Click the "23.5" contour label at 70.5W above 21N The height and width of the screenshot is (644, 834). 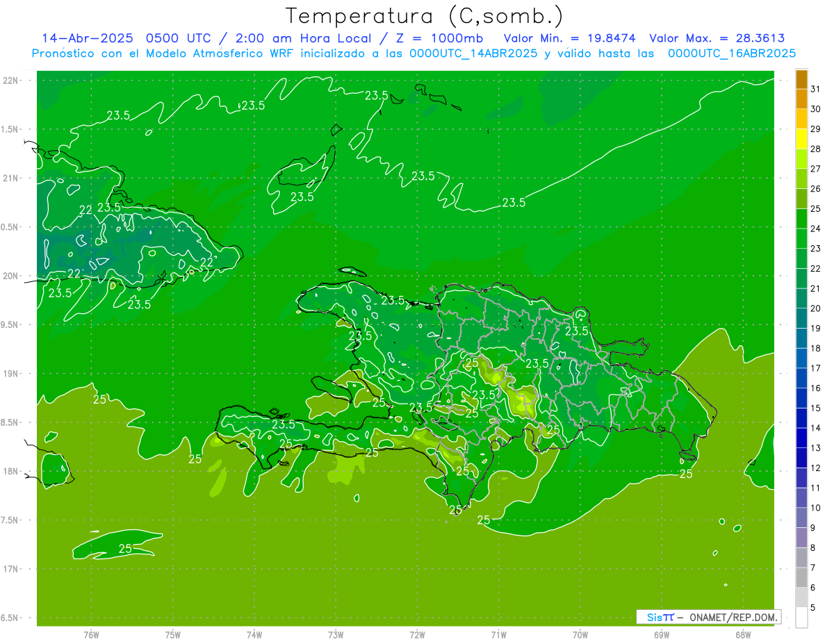pos(514,203)
